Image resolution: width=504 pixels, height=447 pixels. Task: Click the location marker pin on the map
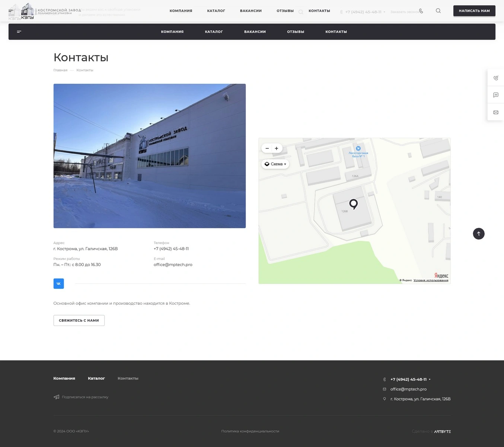coord(353,203)
